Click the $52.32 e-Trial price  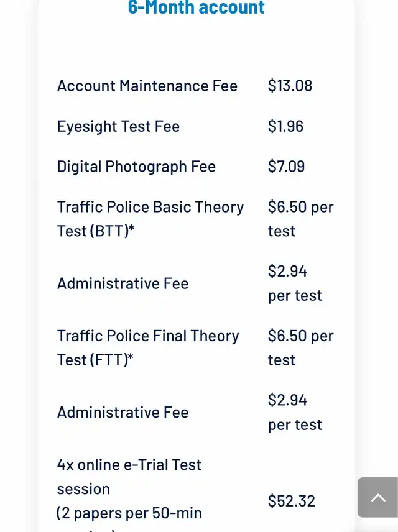[x=292, y=501]
